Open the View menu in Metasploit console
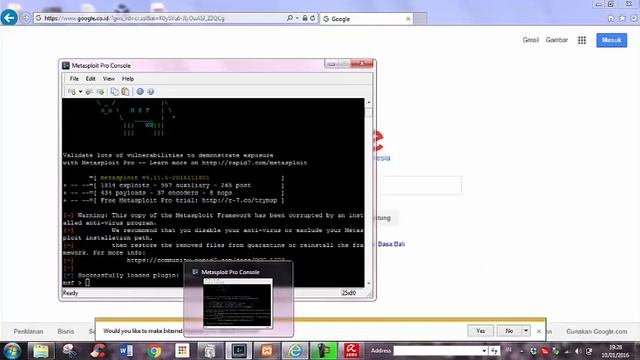Viewport: 640px width, 360px height. 109,79
